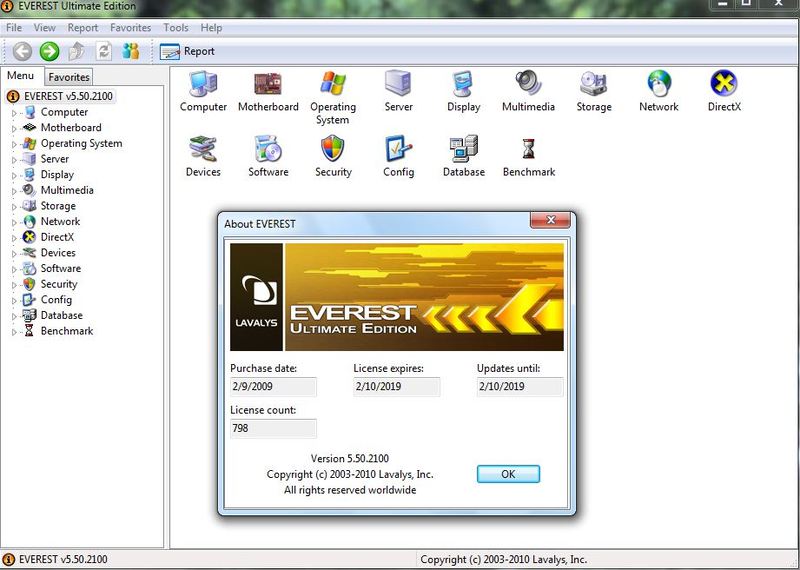Open the Help menu
800x570 pixels.
211,28
